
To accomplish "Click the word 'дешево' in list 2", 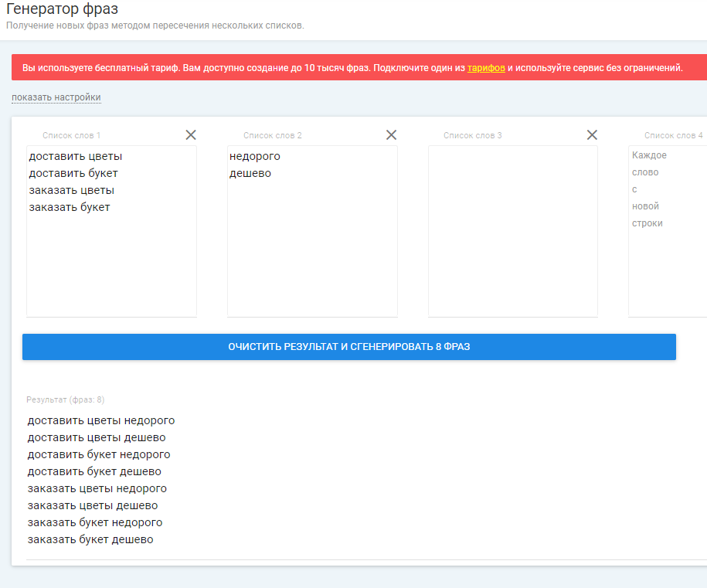I will click(x=250, y=173).
